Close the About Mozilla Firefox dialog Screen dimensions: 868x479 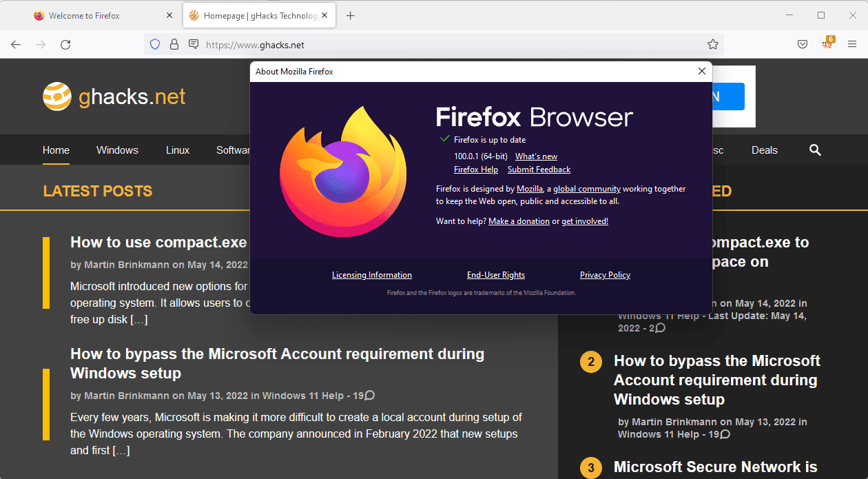click(701, 71)
